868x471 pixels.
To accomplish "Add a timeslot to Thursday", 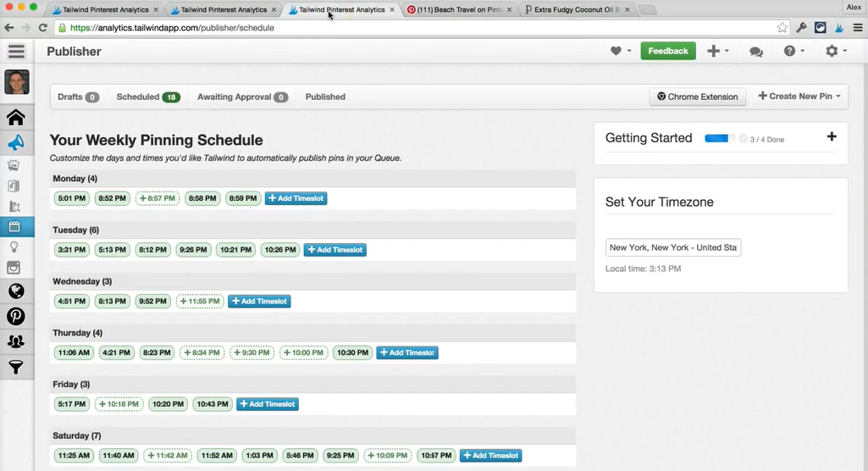I will 407,352.
